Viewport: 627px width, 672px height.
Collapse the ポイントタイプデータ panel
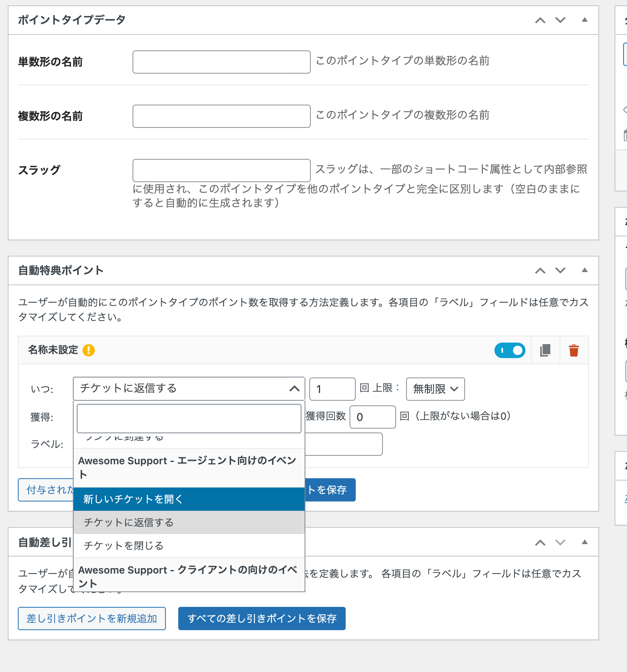585,20
